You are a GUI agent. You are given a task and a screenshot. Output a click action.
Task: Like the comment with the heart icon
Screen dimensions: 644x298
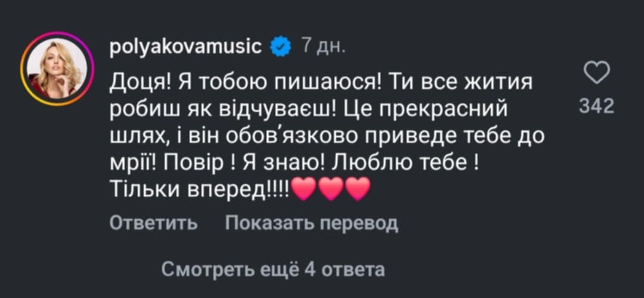(596, 75)
